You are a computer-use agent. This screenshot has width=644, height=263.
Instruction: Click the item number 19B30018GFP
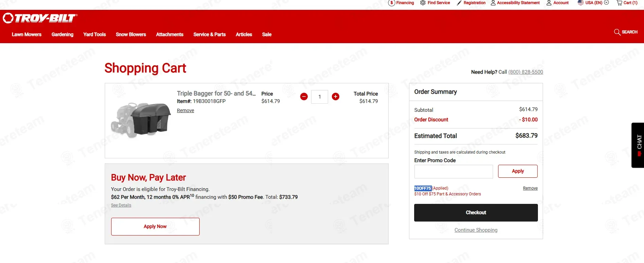click(209, 101)
